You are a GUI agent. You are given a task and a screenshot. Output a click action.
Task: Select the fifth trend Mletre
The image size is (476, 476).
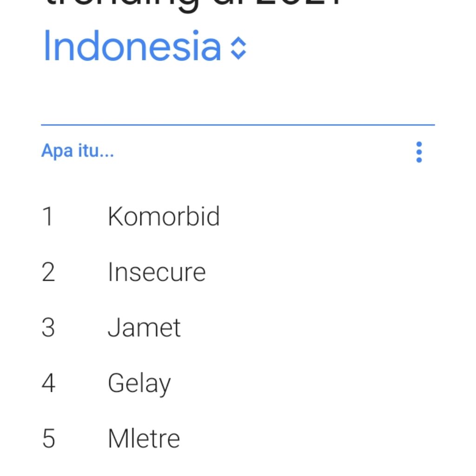coord(143,437)
